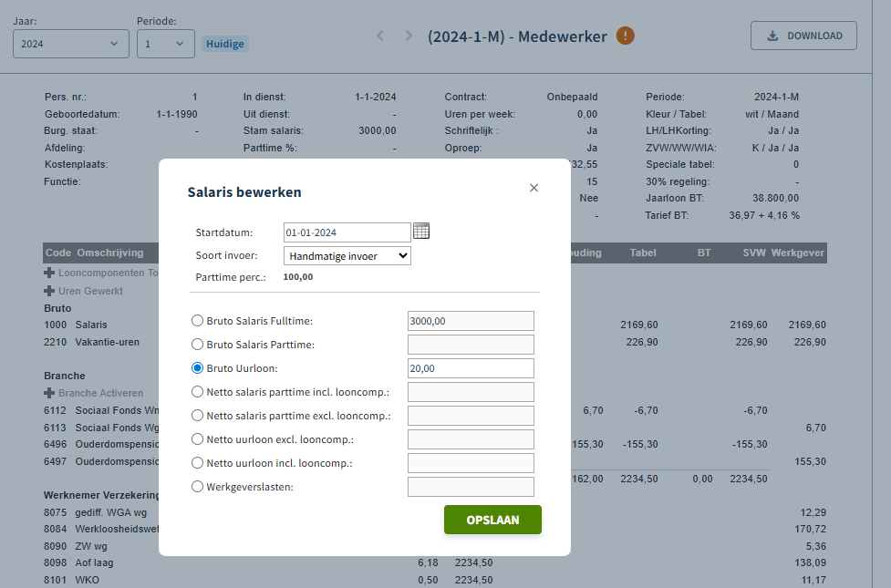Click the 8090 ZW wg row
The width and height of the screenshot is (891, 588).
click(x=435, y=547)
